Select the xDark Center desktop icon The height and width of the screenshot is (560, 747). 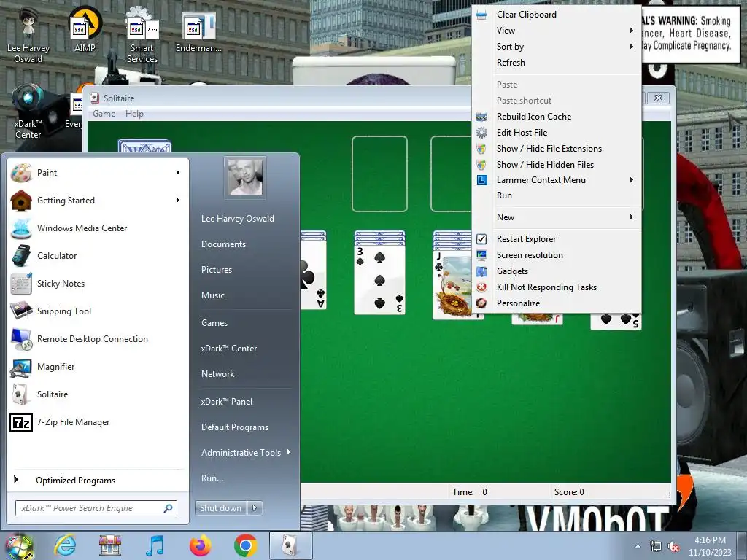coord(28,112)
